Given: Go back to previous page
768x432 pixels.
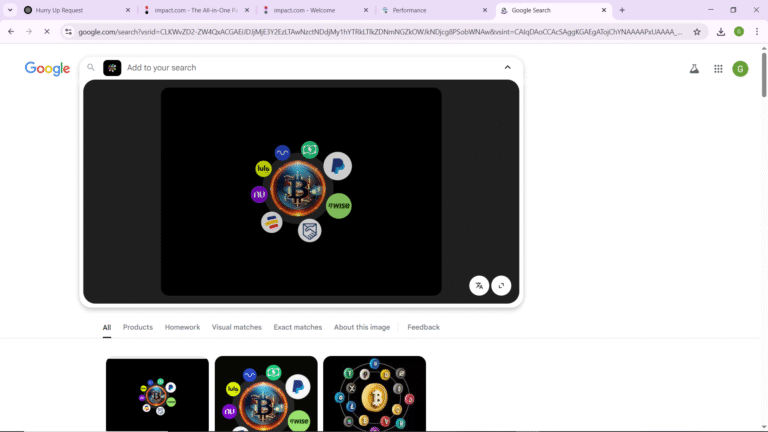Looking at the screenshot, I should click(11, 32).
